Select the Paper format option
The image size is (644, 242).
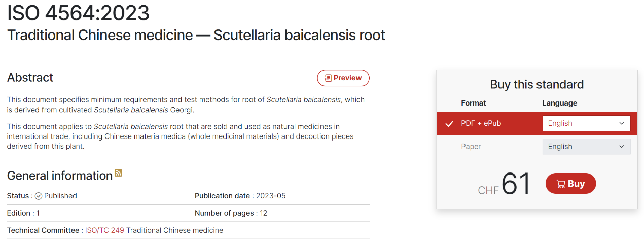pos(471,147)
